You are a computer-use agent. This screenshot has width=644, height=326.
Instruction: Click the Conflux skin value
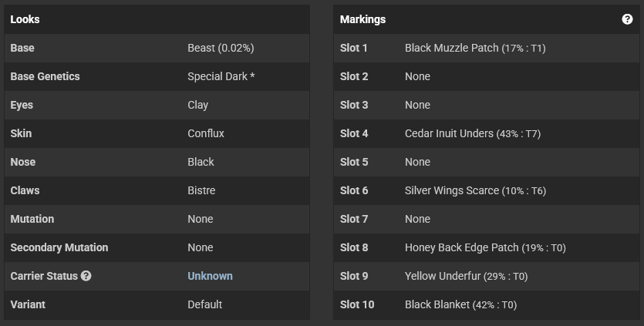(206, 133)
